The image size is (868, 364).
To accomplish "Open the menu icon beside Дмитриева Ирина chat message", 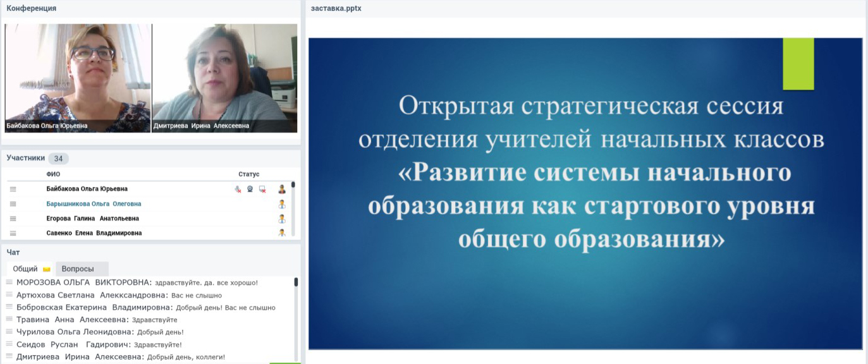I will pyautogui.click(x=9, y=356).
